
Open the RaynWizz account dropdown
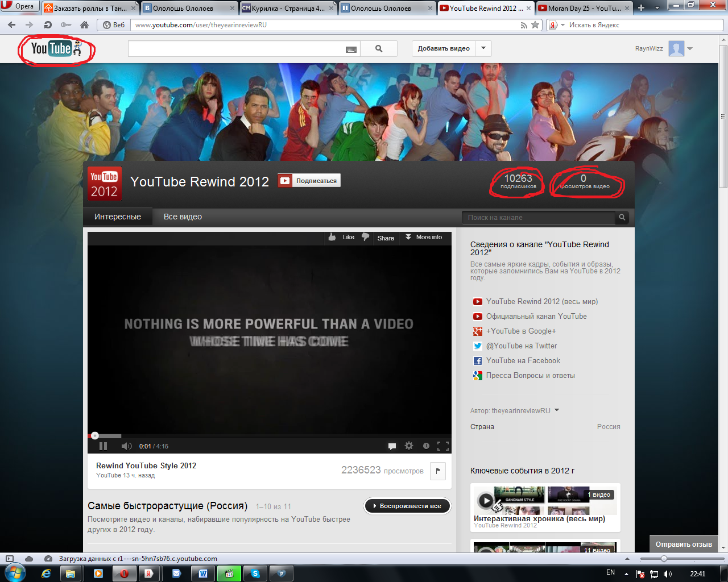690,49
